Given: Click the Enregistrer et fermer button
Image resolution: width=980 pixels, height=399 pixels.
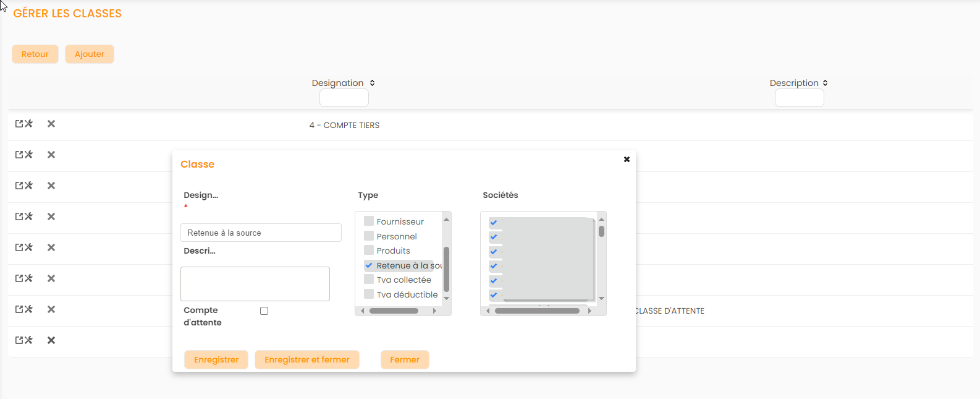Looking at the screenshot, I should tap(306, 359).
